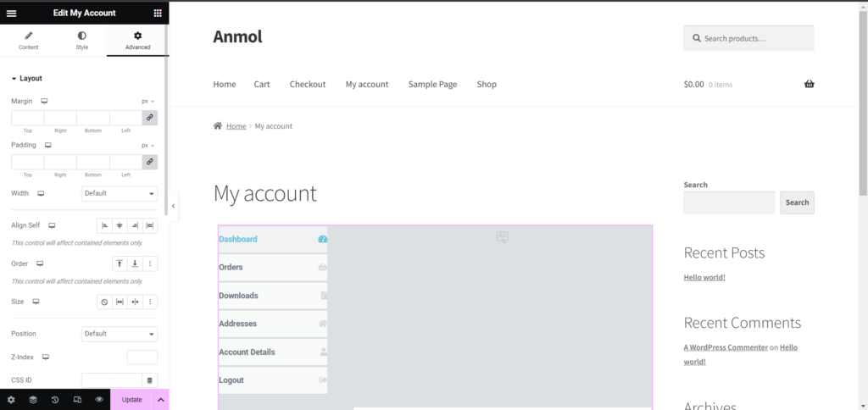Click the Margin Top input field

click(28, 117)
